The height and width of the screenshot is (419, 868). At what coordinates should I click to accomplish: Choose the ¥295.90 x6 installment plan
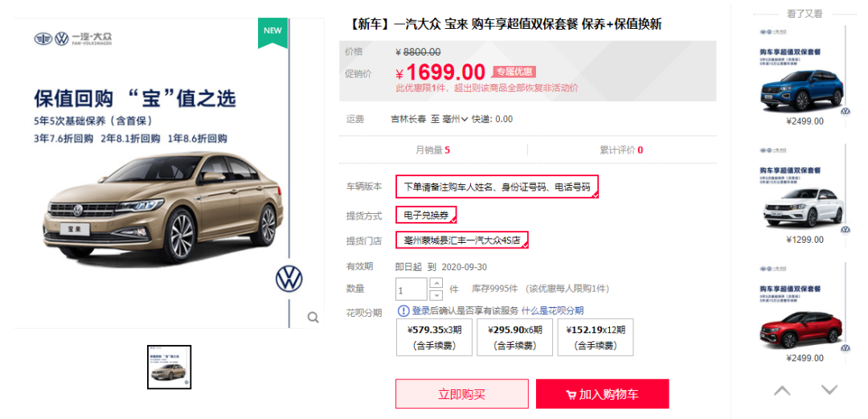pyautogui.click(x=515, y=337)
